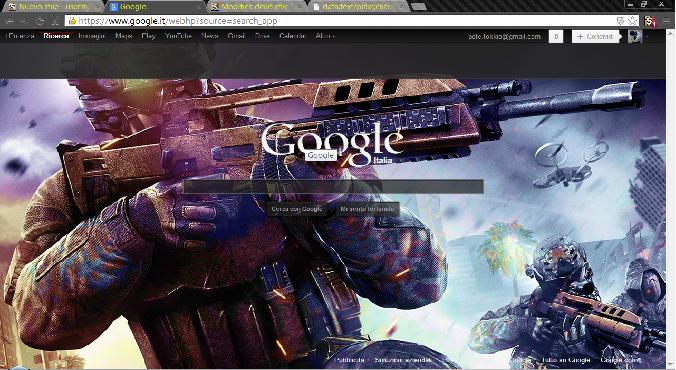Open the Stylish extension icon in the toolbar
This screenshot has width=676, height=370.
coord(650,21)
